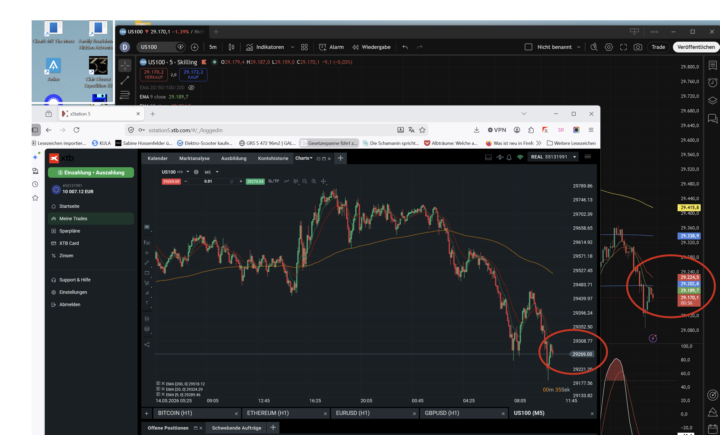Open the Kalender tab in xStation
This screenshot has width=720, height=435.
coord(158,158)
